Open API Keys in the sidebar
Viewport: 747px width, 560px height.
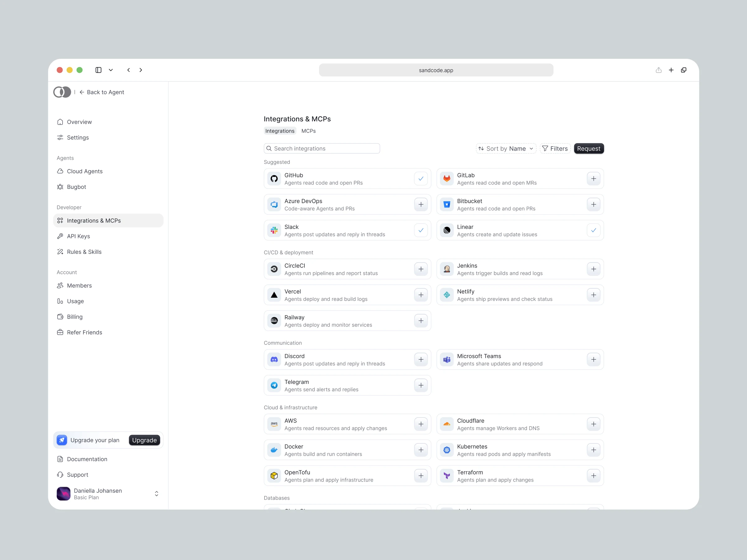(108, 236)
